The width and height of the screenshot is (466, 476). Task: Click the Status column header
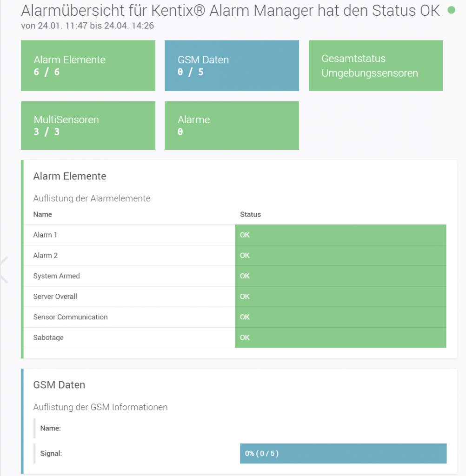[250, 214]
